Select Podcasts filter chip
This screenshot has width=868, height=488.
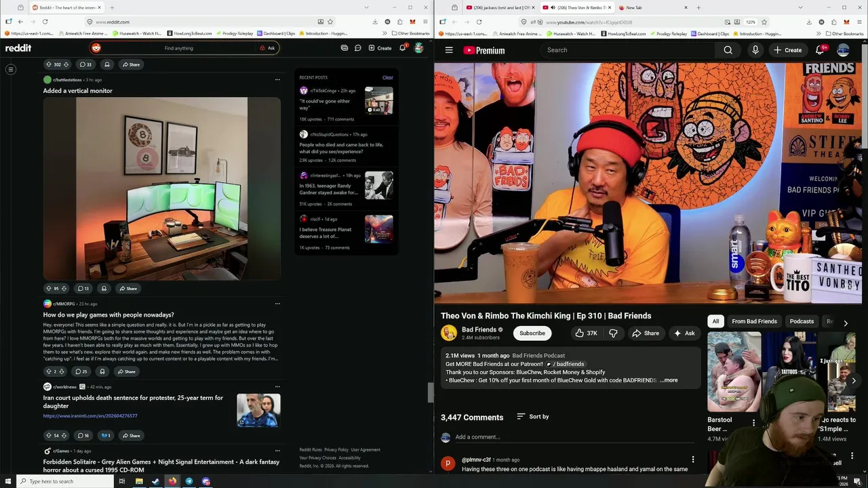click(802, 321)
